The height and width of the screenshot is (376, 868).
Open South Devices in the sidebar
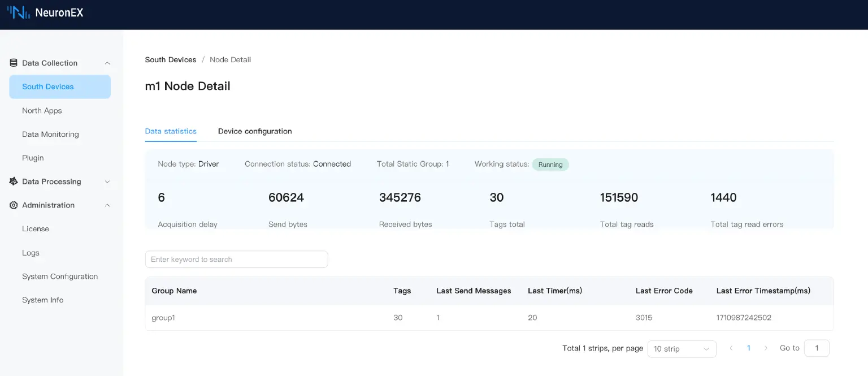[x=48, y=87]
